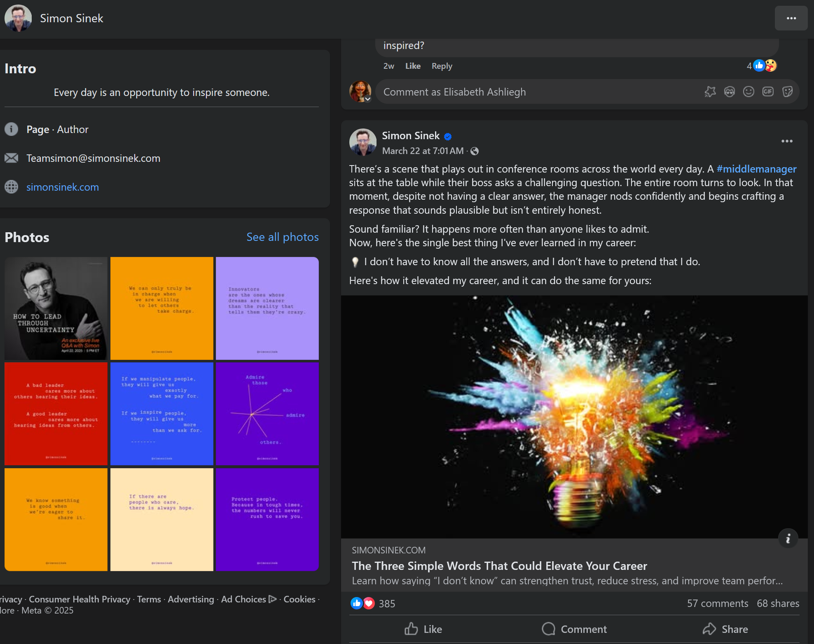Open the orange 'take charge' quote photo
814x644 pixels.
pyautogui.click(x=162, y=308)
